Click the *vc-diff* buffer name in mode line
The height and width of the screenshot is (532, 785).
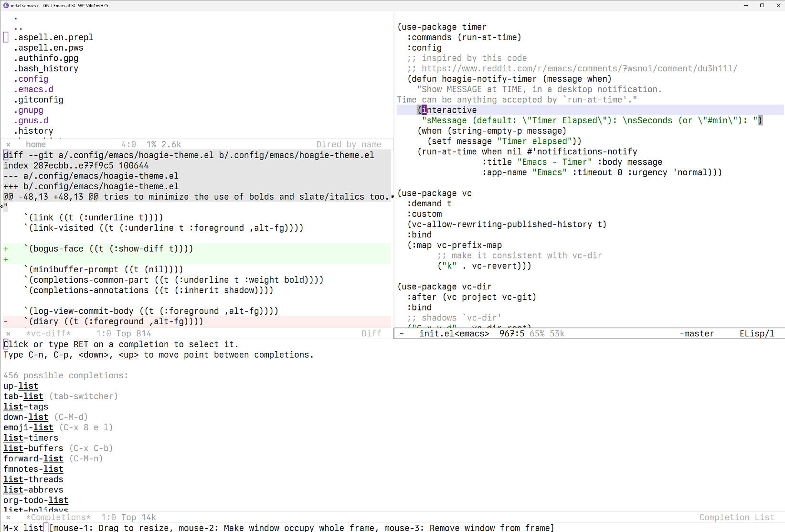pos(48,334)
